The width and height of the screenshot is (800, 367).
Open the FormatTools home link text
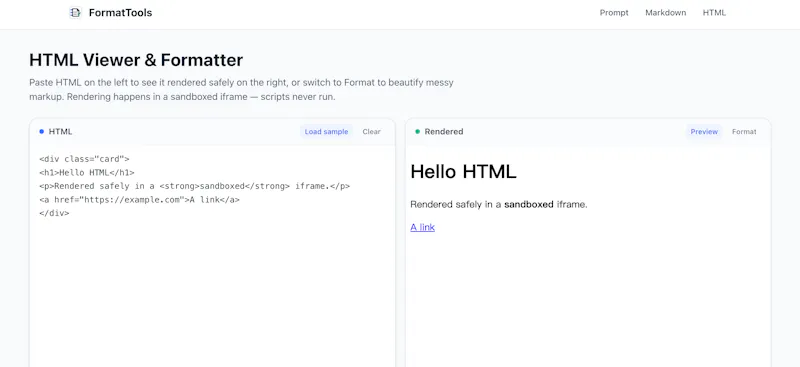click(120, 13)
